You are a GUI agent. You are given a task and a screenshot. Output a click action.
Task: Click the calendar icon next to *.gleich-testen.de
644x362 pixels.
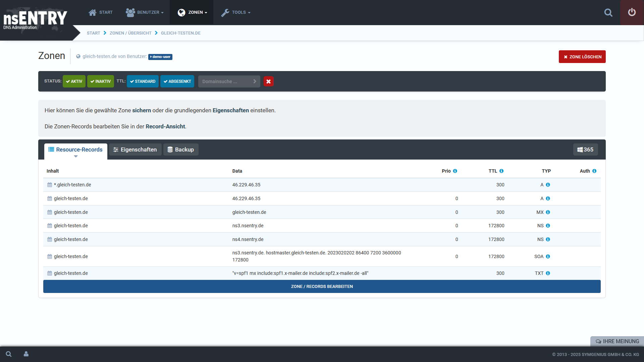(49, 185)
